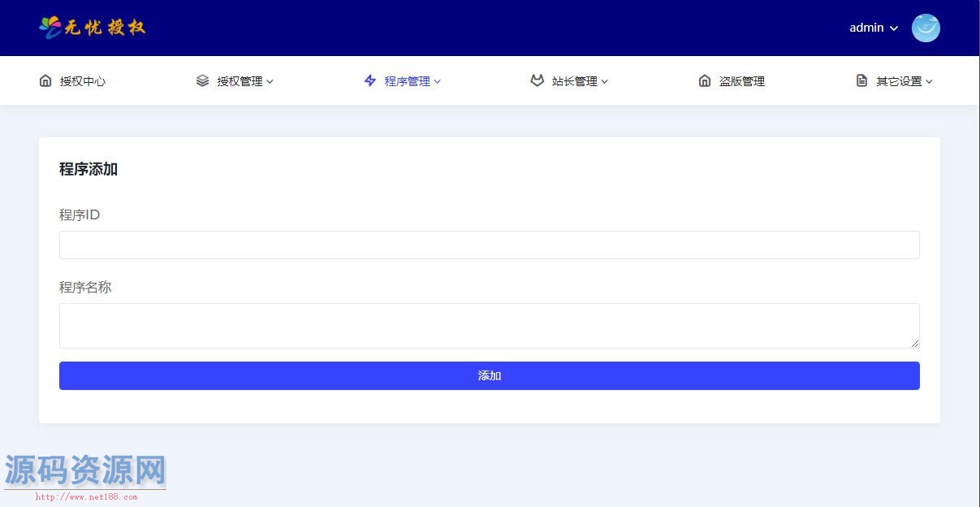The image size is (980, 507).
Task: Focus the 程序ID input field
Action: (490, 245)
